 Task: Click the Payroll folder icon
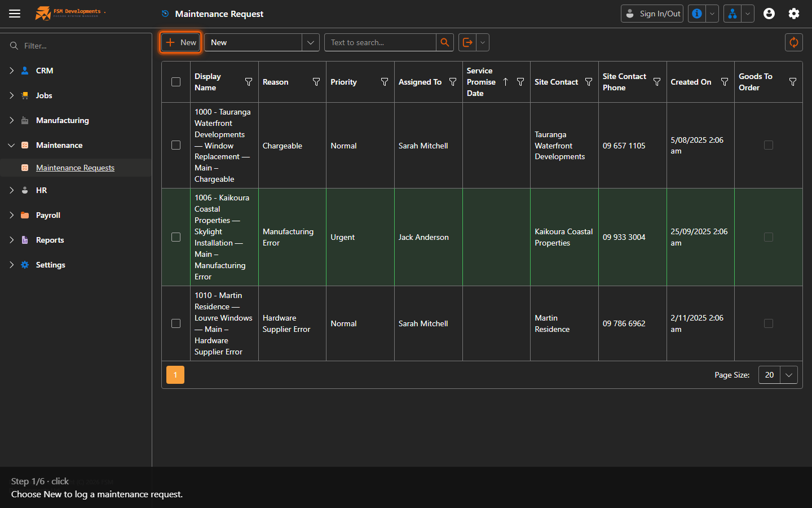(x=25, y=215)
